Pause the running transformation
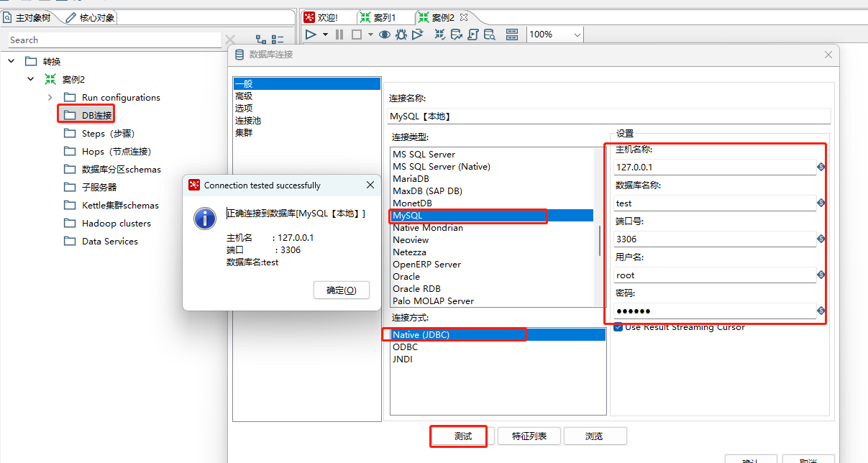This screenshot has height=463, width=868. pyautogui.click(x=339, y=35)
